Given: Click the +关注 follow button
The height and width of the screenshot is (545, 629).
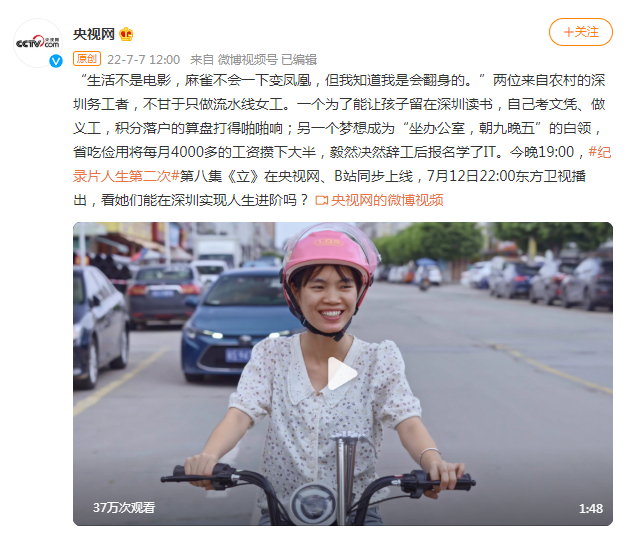Looking at the screenshot, I should click(x=580, y=32).
